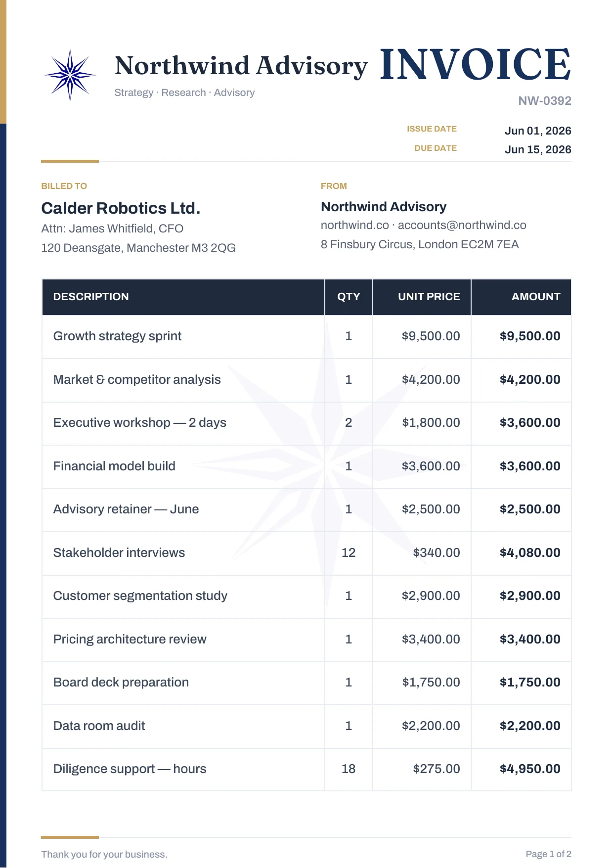Click the 'FROM' label
613x868 pixels.
tap(334, 186)
